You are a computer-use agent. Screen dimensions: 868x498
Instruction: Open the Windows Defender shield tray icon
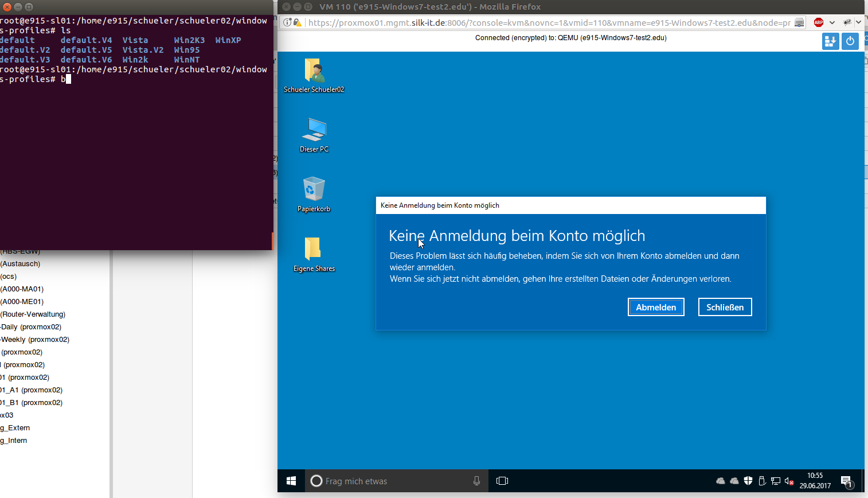click(748, 481)
